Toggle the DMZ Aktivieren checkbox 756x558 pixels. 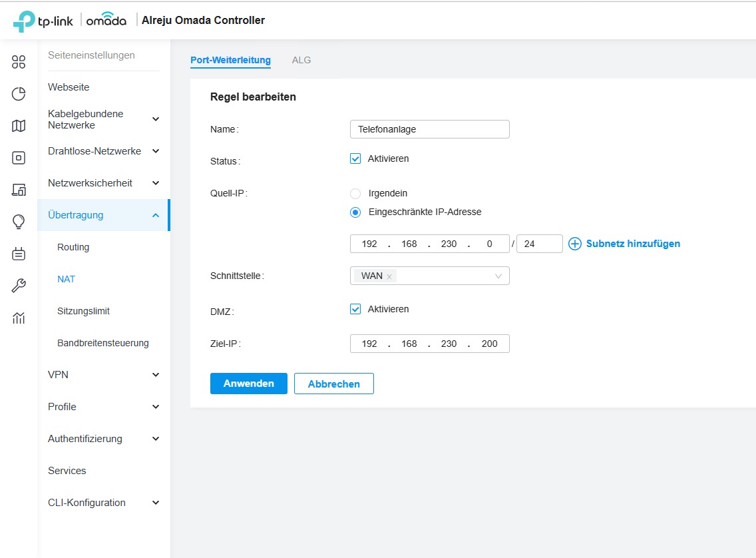click(x=355, y=310)
